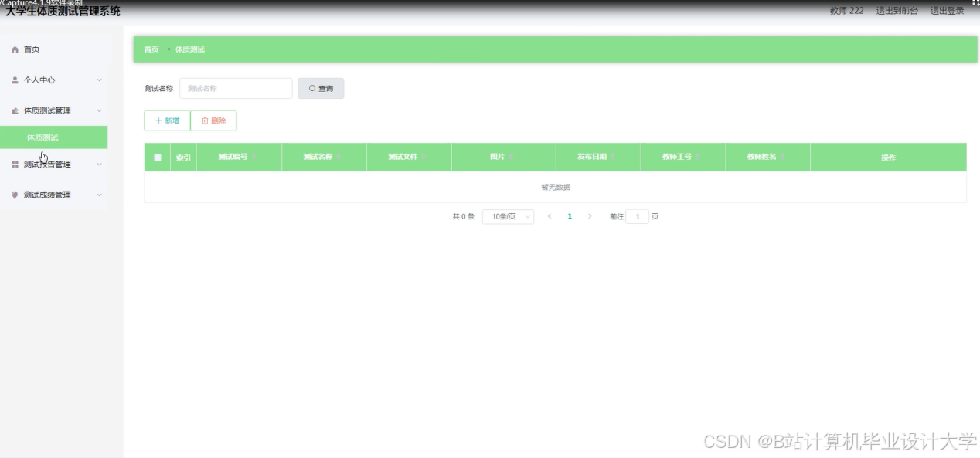Screen dimensions: 980x458
Task: Click the 操作 column header
Action: click(888, 158)
